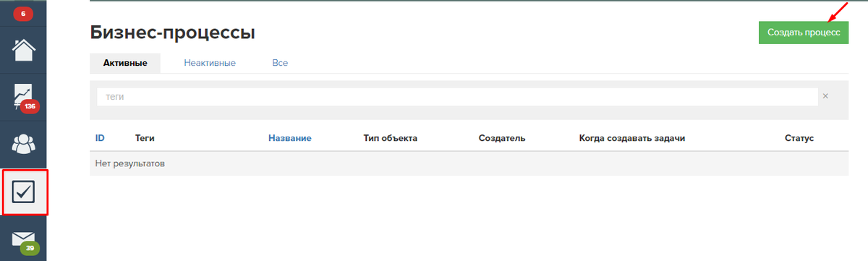Click the Создатель column header
Viewport: 868px width, 261px height.
pos(502,138)
